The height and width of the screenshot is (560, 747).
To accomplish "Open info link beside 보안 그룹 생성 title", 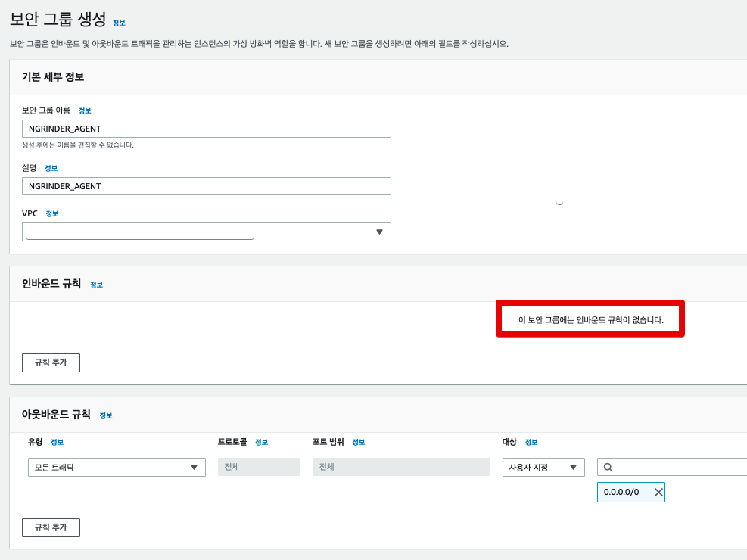I will [119, 23].
